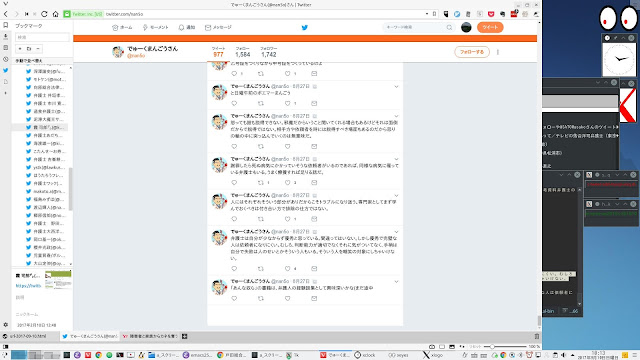Open bookmark preview thumbnail

(x=58, y=280)
